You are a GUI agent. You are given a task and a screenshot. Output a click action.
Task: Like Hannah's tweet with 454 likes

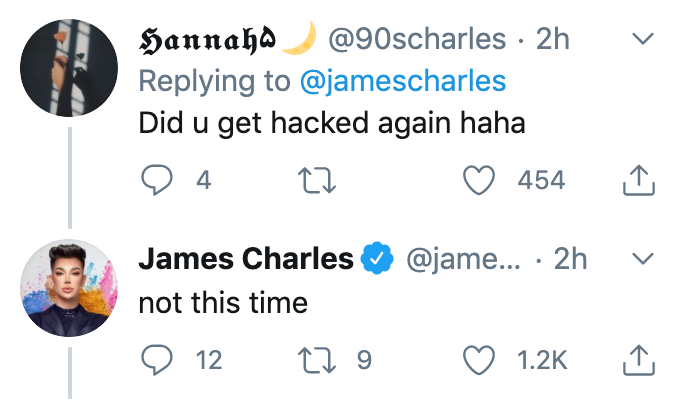pos(483,181)
